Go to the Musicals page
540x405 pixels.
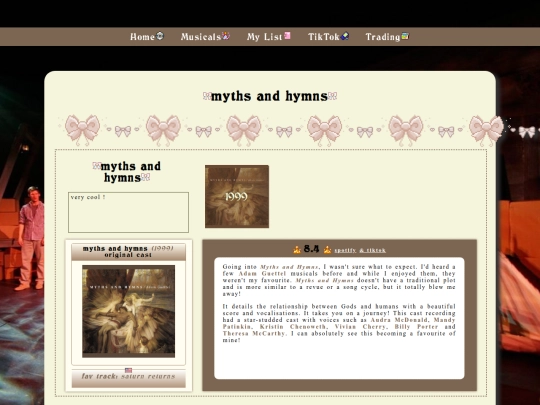(201, 37)
